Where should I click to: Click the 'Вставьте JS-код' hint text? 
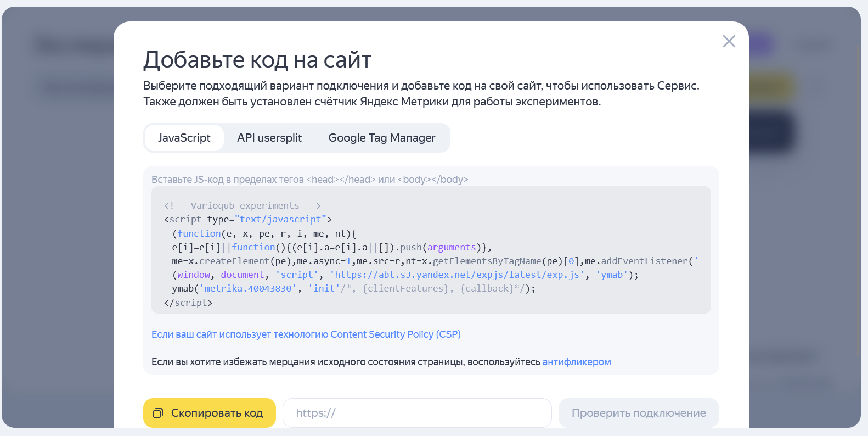[309, 180]
